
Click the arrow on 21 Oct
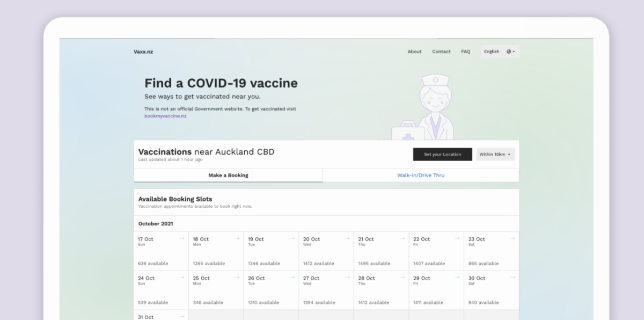click(x=402, y=238)
